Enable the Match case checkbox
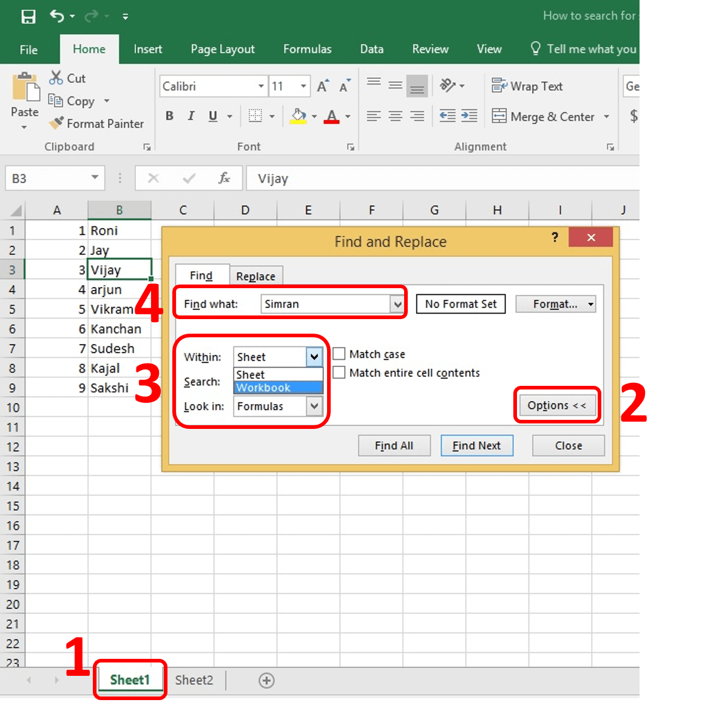Viewport: 716px width, 728px height. tap(339, 354)
